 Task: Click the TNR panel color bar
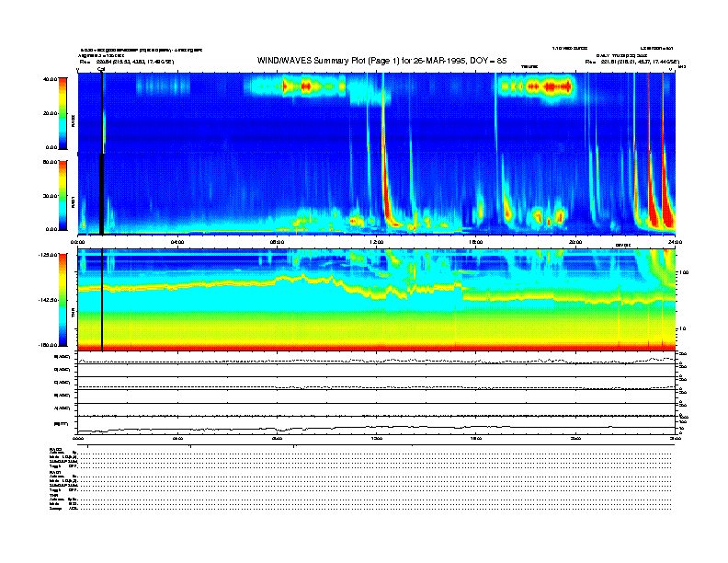(63, 300)
